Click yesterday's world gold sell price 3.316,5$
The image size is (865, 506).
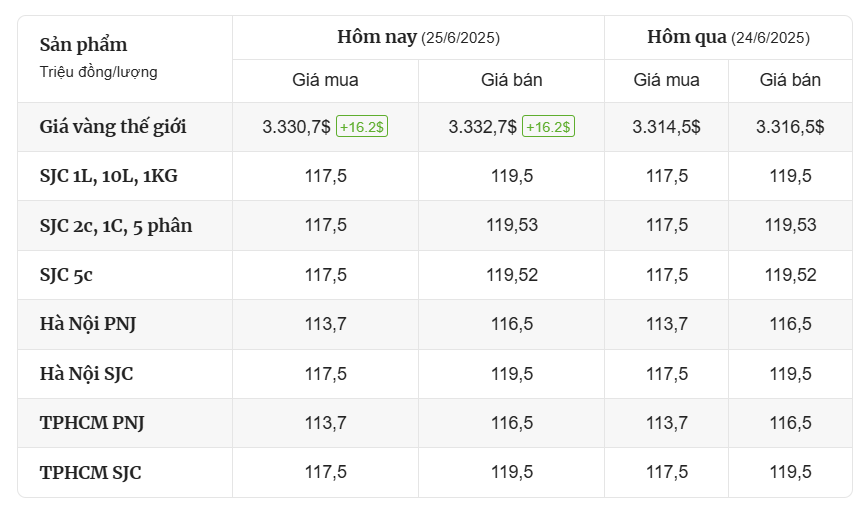point(790,127)
